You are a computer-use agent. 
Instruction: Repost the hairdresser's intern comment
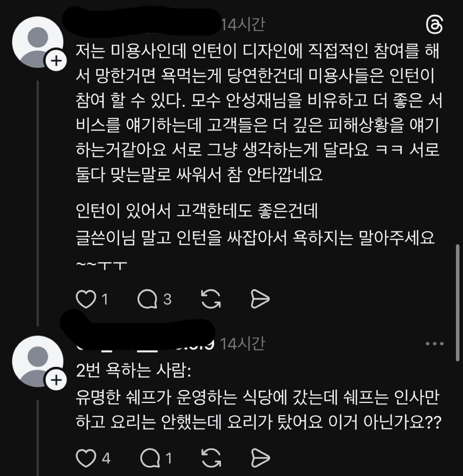[x=211, y=299]
